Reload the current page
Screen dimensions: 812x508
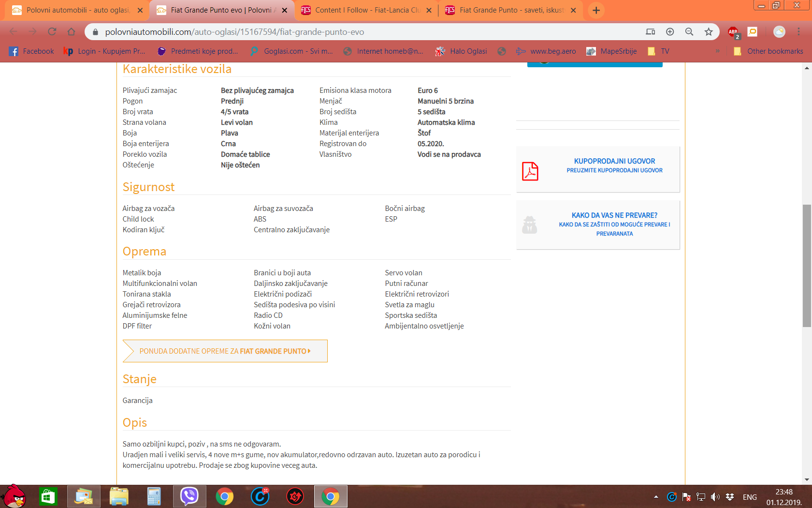coord(52,31)
